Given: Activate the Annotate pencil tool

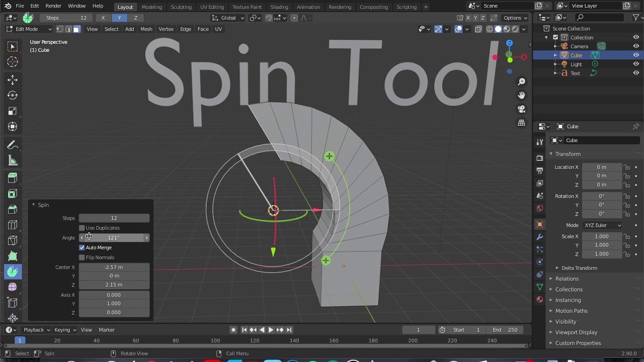Looking at the screenshot, I should coord(13,145).
